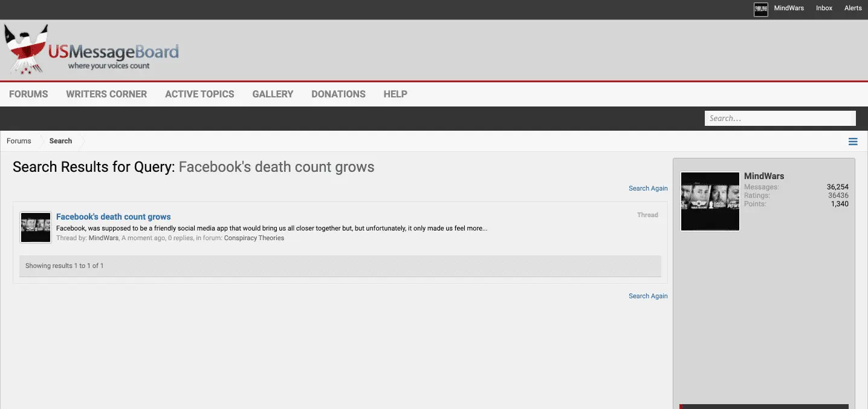Open the HELP menu item
868x409 pixels.
395,94
